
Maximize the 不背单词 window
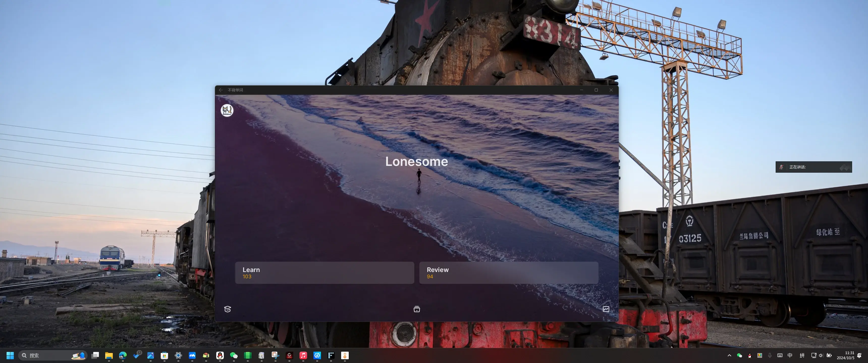(596, 90)
